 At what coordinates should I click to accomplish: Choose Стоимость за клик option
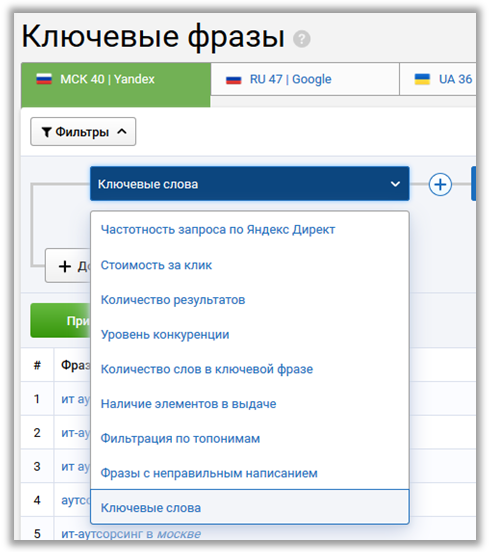(x=250, y=265)
